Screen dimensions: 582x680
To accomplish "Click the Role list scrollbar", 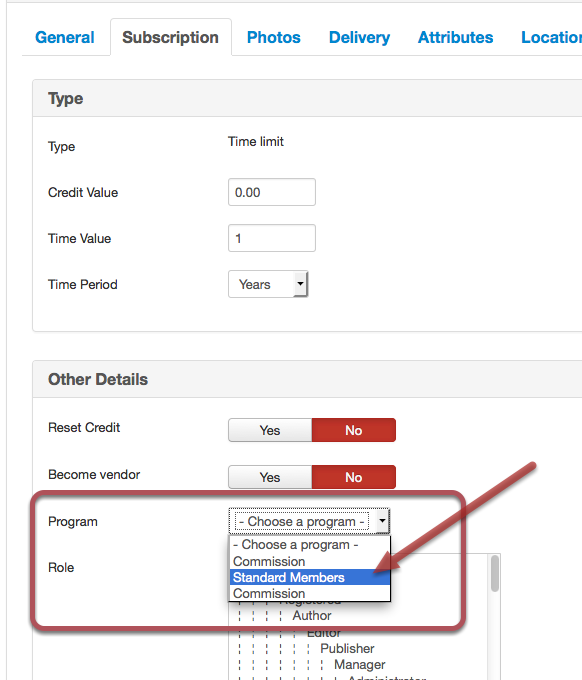I will [495, 574].
